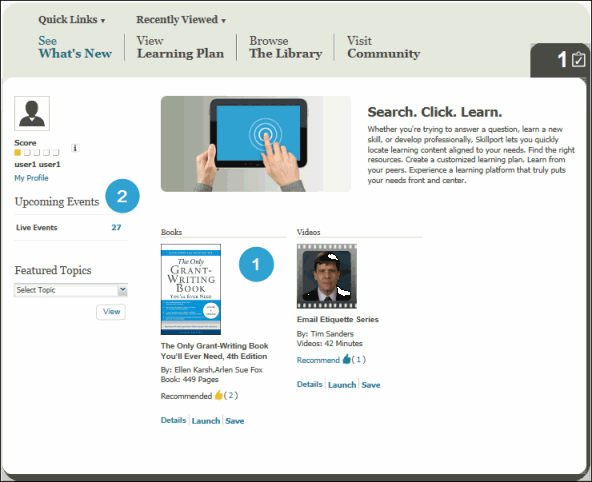Open Visit Community

[383, 47]
